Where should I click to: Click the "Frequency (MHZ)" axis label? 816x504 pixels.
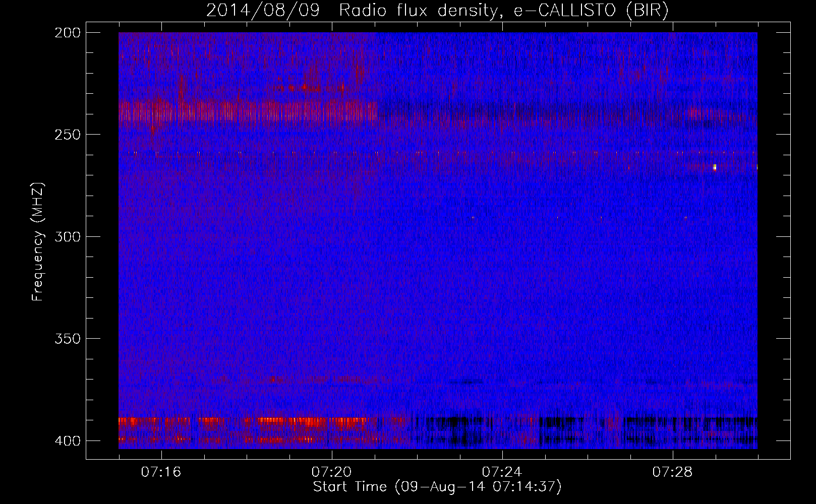38,241
